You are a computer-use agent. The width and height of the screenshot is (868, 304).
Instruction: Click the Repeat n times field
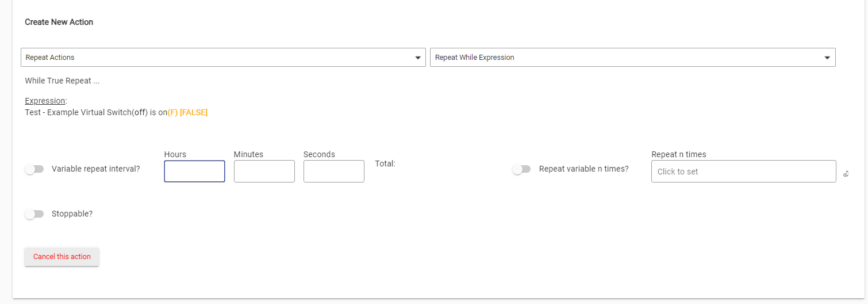coord(743,172)
